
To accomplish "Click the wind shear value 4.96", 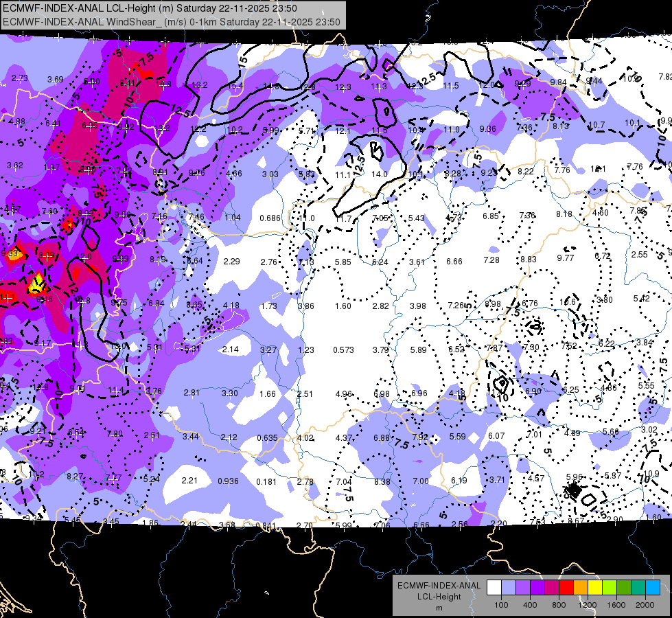I will click(344, 393).
